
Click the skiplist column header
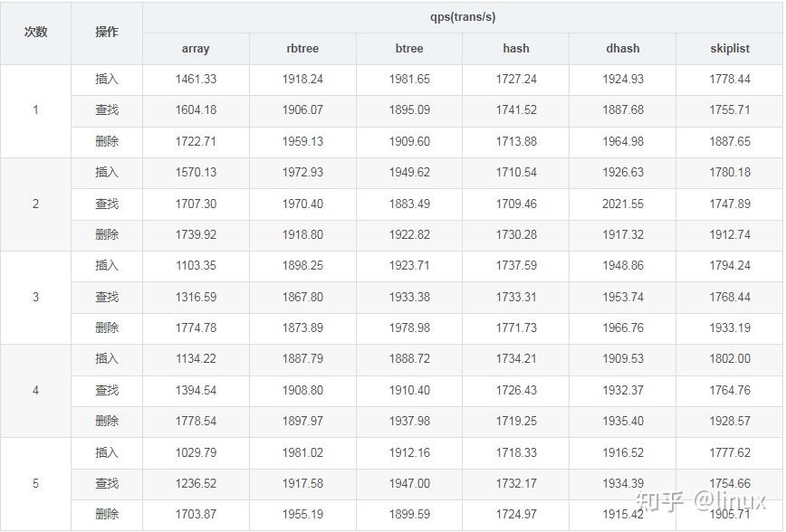pyautogui.click(x=730, y=49)
